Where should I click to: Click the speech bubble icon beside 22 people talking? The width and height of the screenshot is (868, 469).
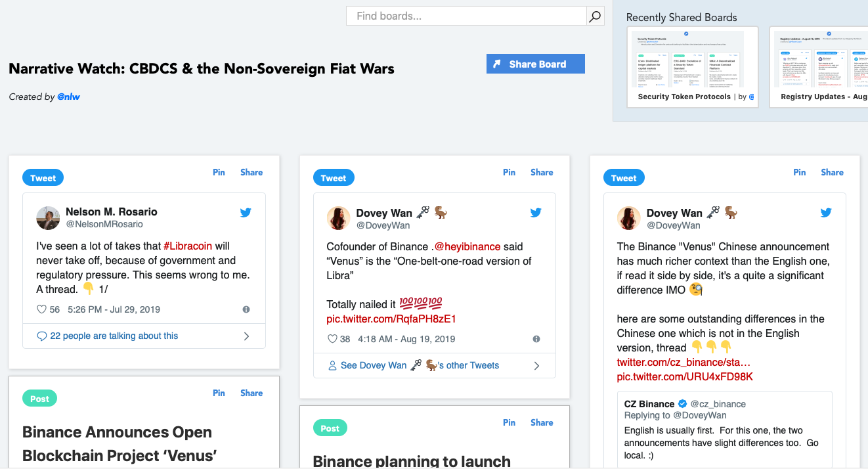coord(42,336)
